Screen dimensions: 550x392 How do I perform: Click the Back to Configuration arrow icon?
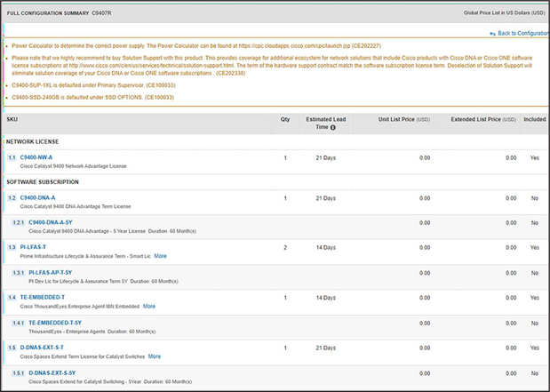click(x=492, y=34)
